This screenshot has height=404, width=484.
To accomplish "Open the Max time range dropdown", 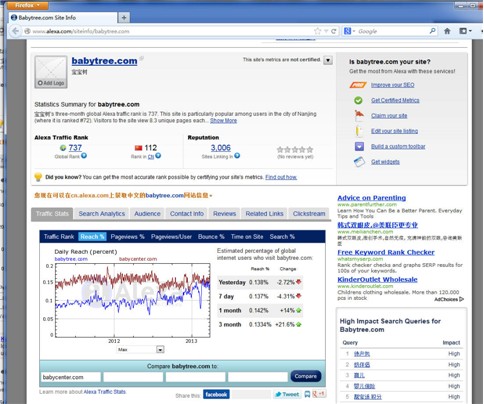I will click(x=160, y=349).
